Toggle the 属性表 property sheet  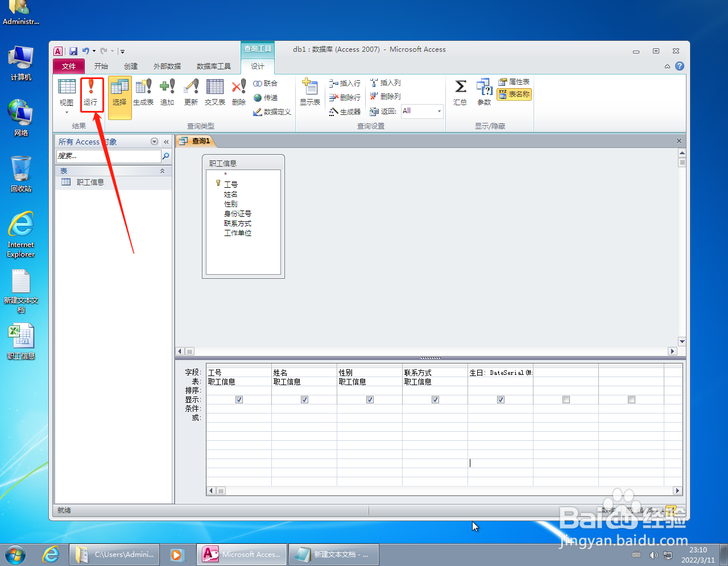[x=514, y=82]
